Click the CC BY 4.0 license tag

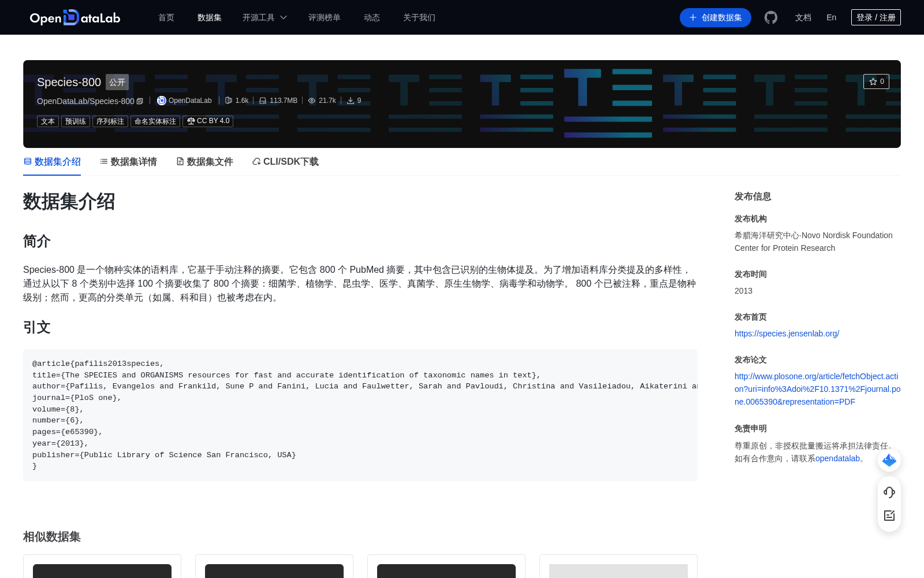[208, 121]
